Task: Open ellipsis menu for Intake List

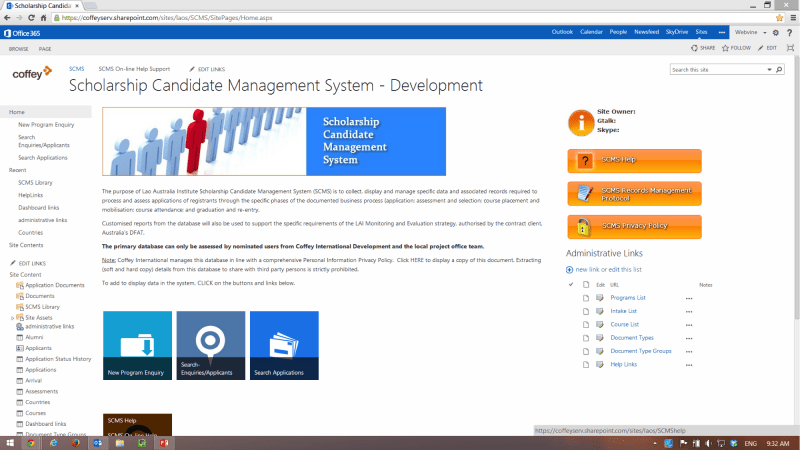Action: tap(689, 312)
